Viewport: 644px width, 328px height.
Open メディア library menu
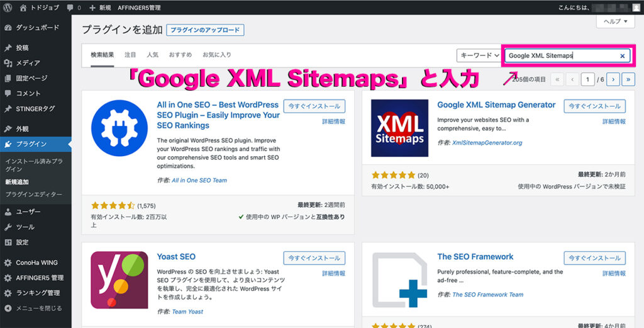tap(36, 63)
